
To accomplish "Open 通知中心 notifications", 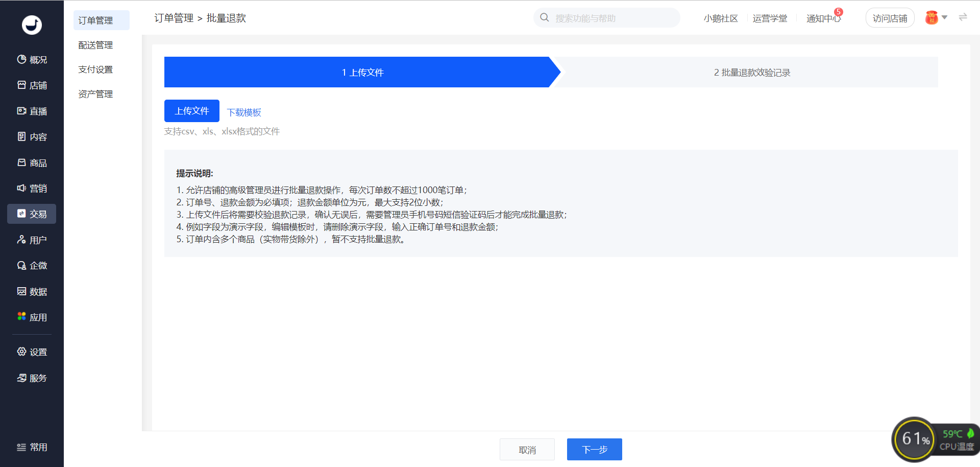I will tap(823, 18).
